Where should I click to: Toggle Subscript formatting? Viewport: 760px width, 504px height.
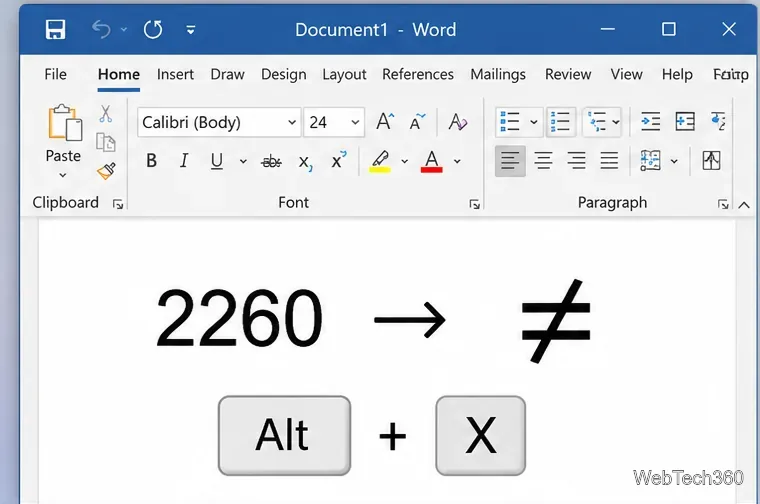tap(305, 162)
